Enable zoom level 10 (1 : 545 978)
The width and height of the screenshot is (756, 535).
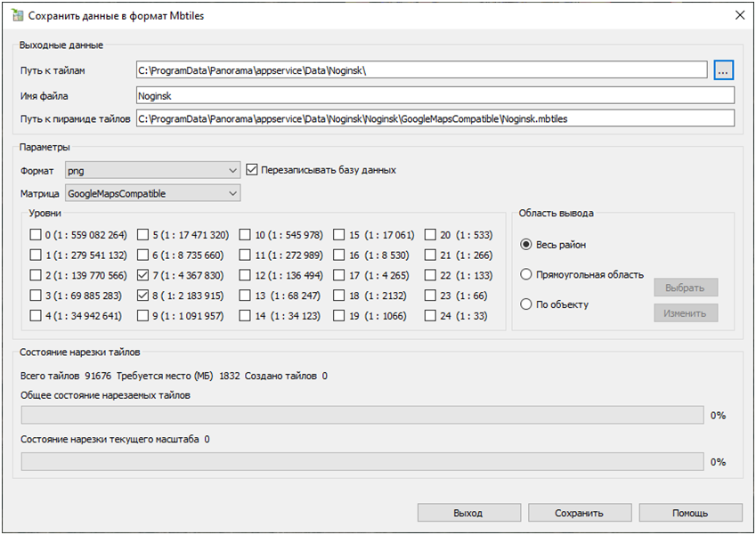pos(245,235)
